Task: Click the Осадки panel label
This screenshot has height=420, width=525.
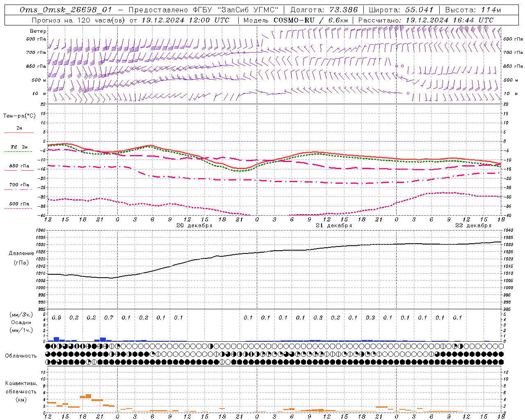Action: [x=21, y=322]
